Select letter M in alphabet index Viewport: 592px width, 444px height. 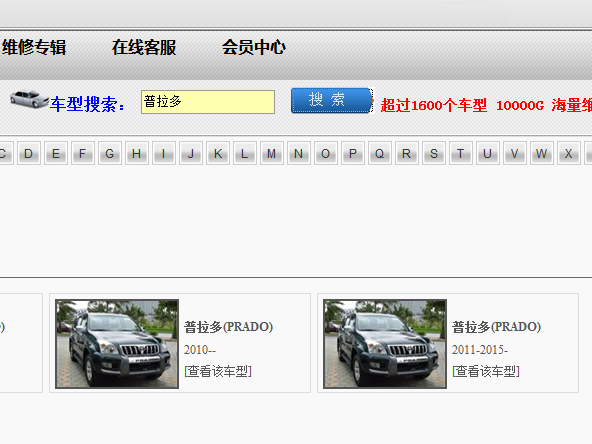(272, 153)
